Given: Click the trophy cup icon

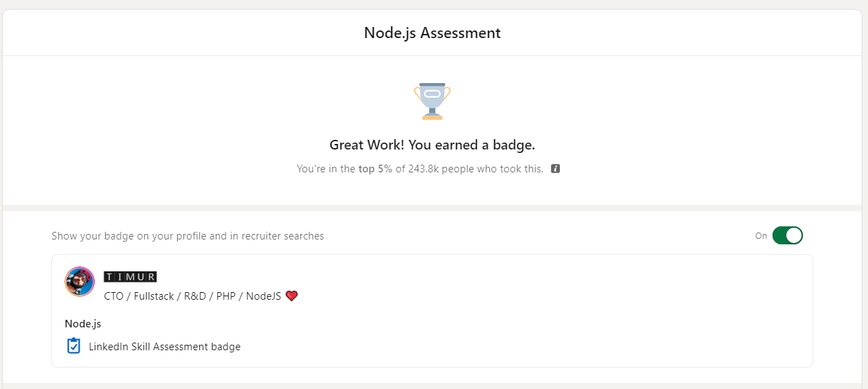Looking at the screenshot, I should (432, 101).
